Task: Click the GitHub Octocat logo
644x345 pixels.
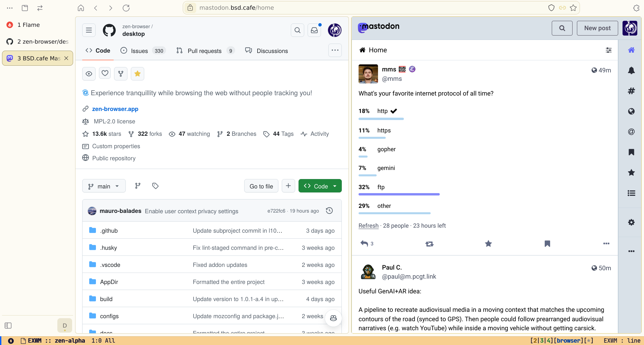Action: (109, 30)
